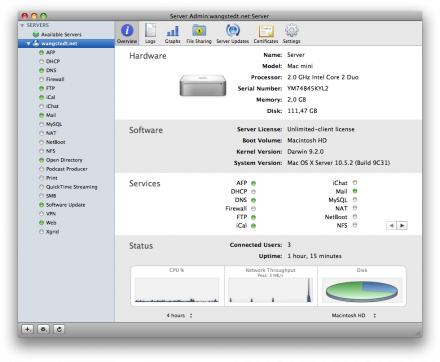Click uptime '1 hour, 15 minutes'
The width and height of the screenshot is (440, 362).
315,256
